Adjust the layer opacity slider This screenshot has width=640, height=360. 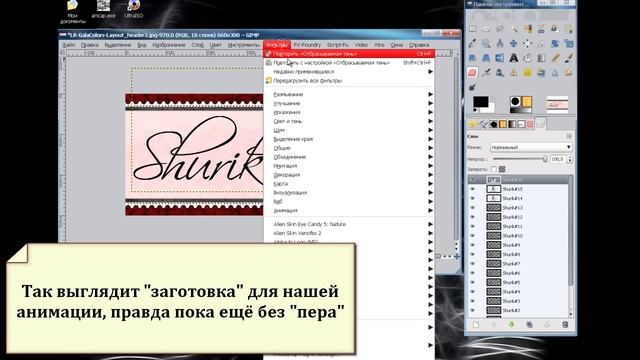coord(520,159)
